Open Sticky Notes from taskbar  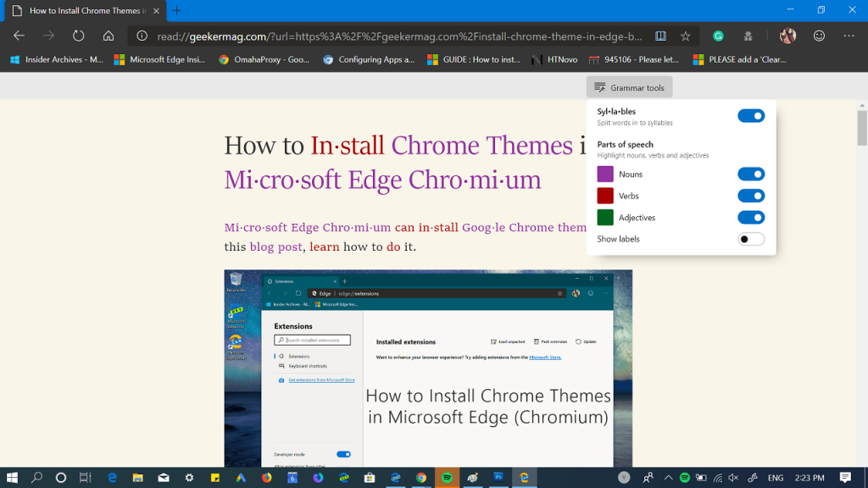click(214, 478)
